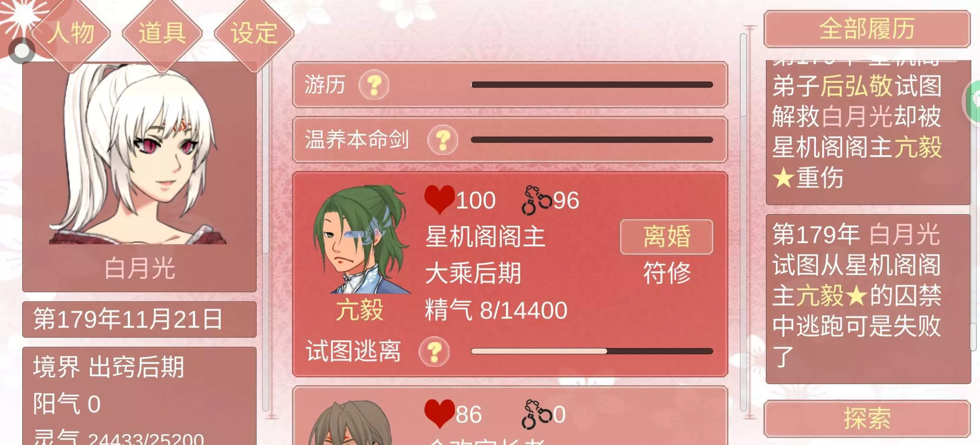
Task: Open the 全部履历 full history button
Action: tap(867, 29)
